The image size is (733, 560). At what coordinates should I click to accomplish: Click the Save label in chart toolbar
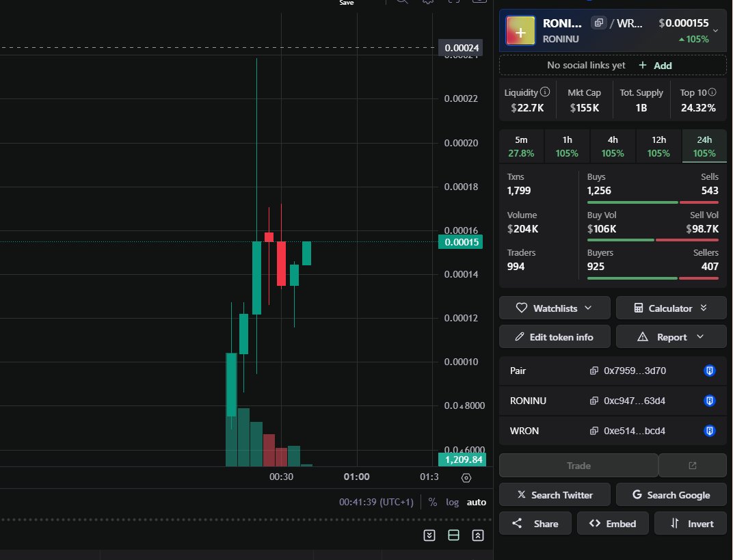point(347,3)
